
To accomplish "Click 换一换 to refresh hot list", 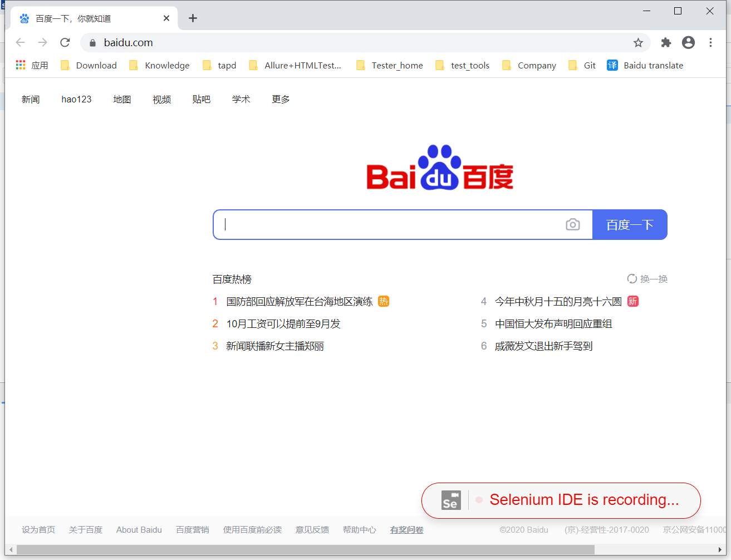I will click(x=647, y=279).
